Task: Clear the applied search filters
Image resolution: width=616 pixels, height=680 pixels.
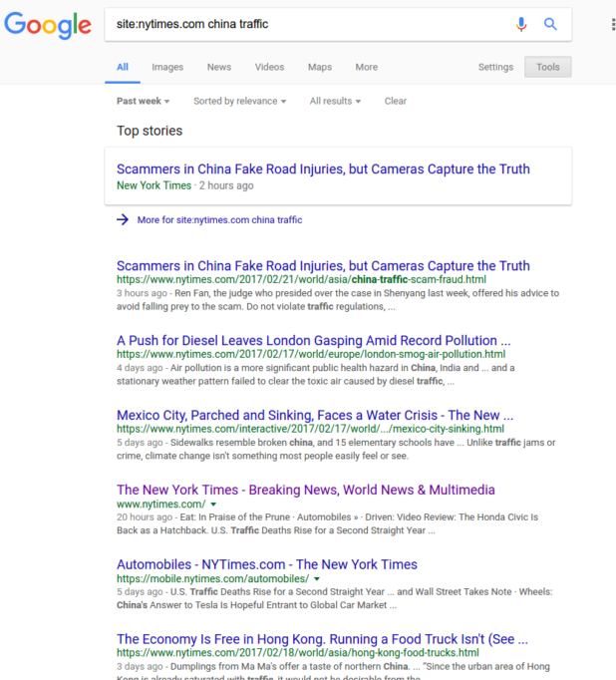Action: click(x=396, y=101)
